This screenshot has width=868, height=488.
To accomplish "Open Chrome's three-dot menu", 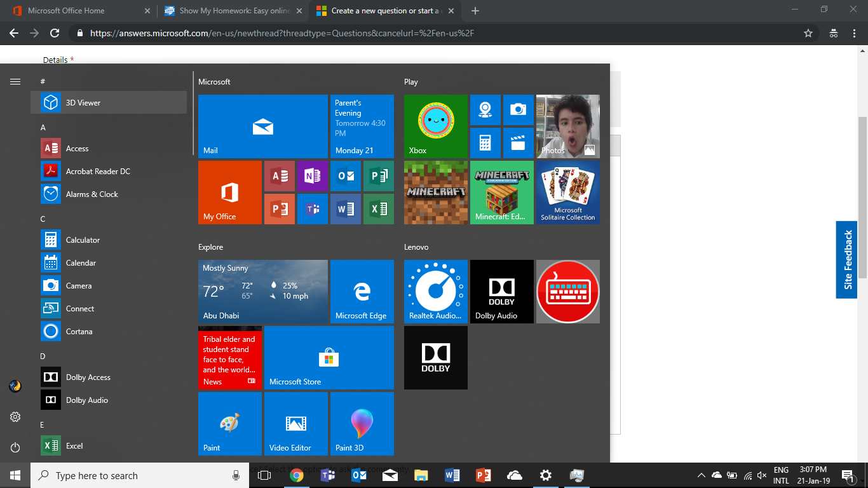I will [x=855, y=33].
